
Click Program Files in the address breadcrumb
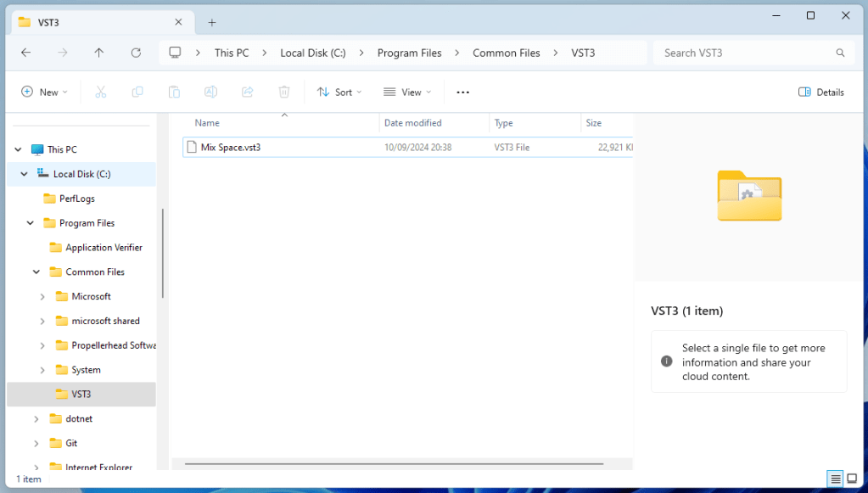409,53
